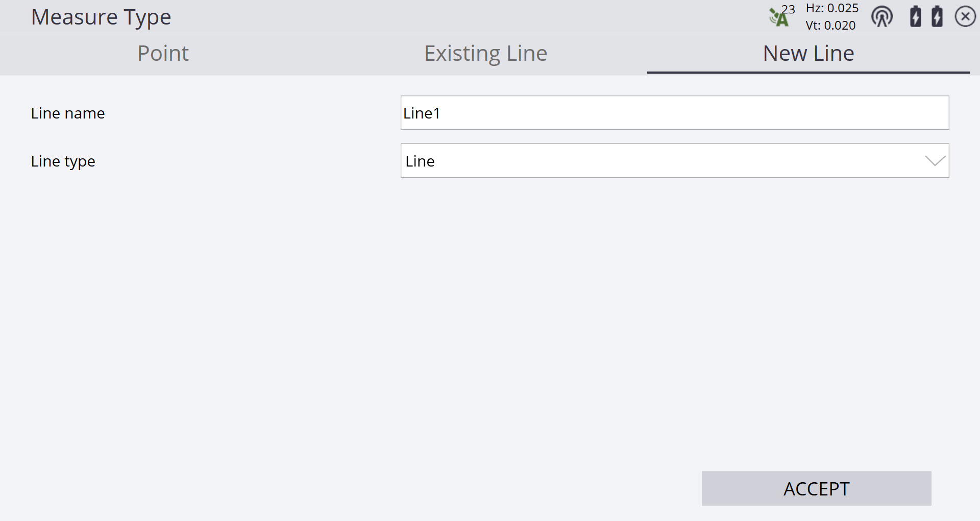Click the Line type label
This screenshot has height=521, width=980.
pyautogui.click(x=63, y=161)
